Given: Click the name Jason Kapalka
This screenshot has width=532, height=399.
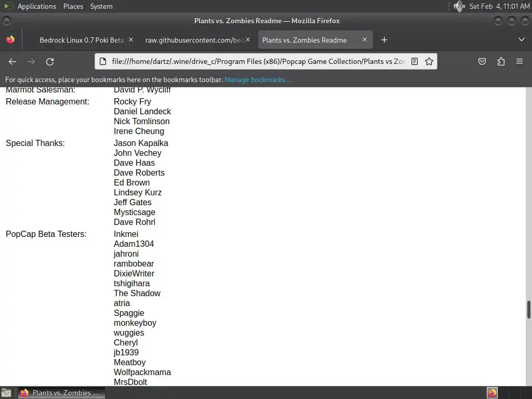Looking at the screenshot, I should [141, 143].
